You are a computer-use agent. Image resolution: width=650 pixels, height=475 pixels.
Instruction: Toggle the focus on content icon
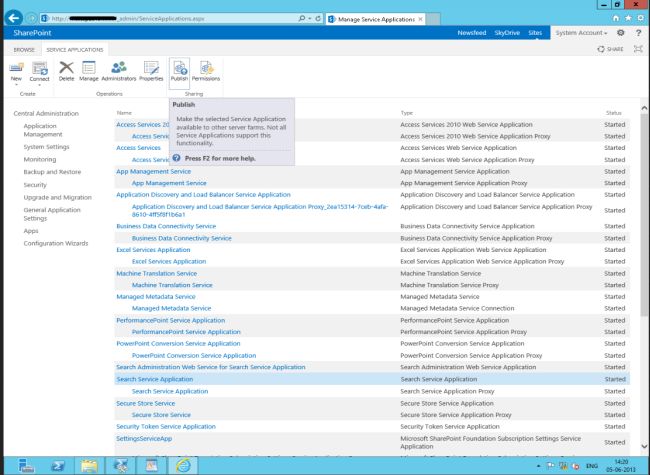point(638,49)
